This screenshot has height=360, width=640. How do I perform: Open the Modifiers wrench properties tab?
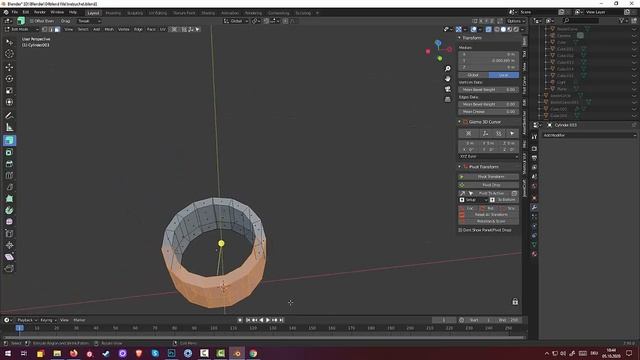coord(534,207)
